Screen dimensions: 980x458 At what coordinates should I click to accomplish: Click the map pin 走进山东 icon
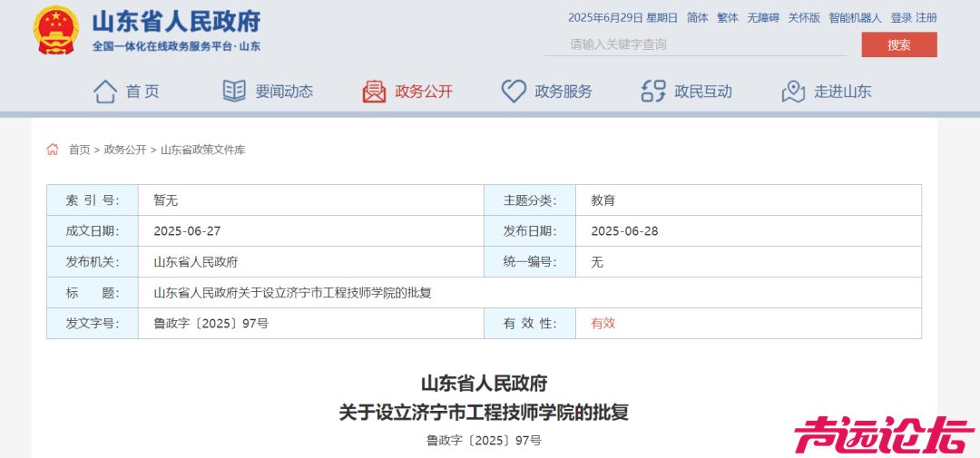tap(793, 92)
